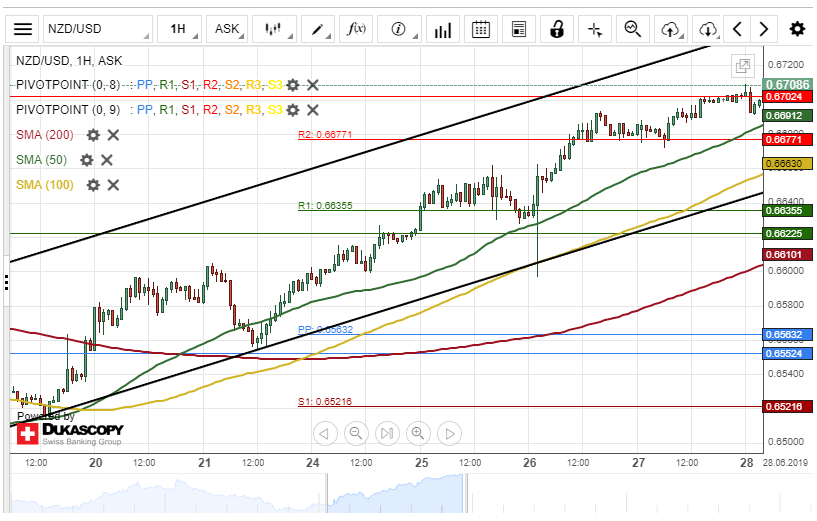The height and width of the screenshot is (521, 817).
Task: Click the zoom out magnifier below chart
Action: coord(354,433)
